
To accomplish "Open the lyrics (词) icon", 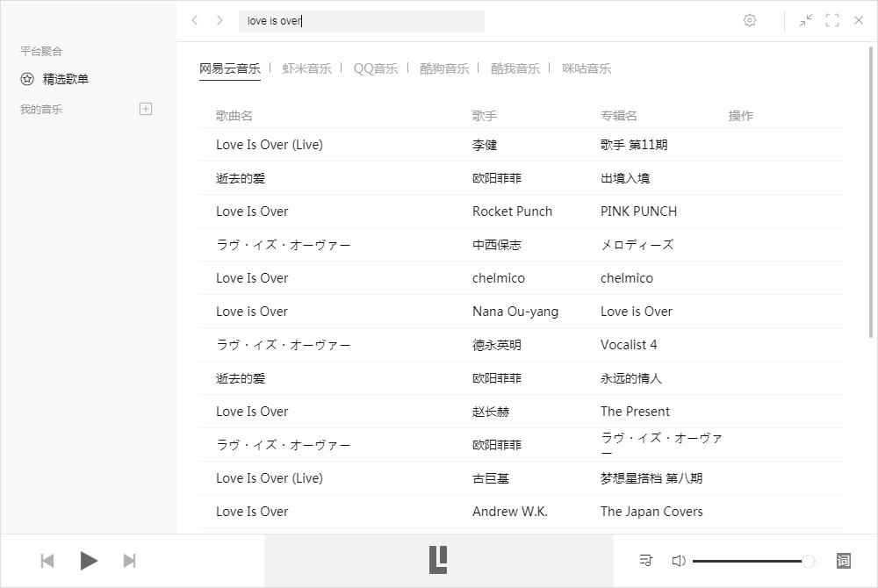I will pyautogui.click(x=842, y=560).
